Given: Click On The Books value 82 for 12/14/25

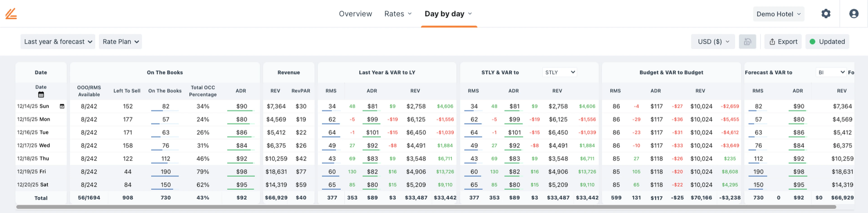Looking at the screenshot, I should coord(165,106).
